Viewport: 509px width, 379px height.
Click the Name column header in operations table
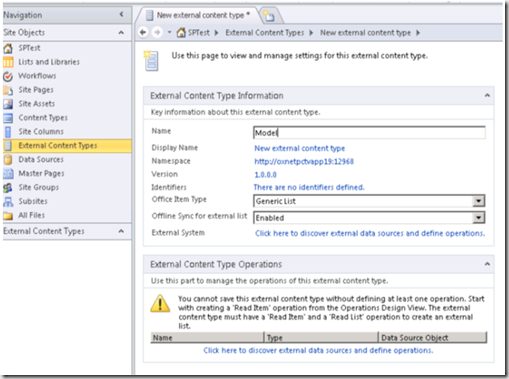[x=207, y=338]
